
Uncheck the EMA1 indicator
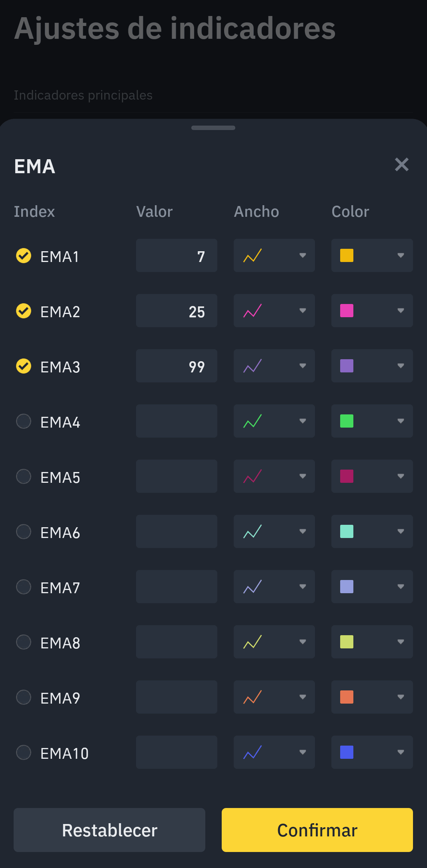click(24, 256)
